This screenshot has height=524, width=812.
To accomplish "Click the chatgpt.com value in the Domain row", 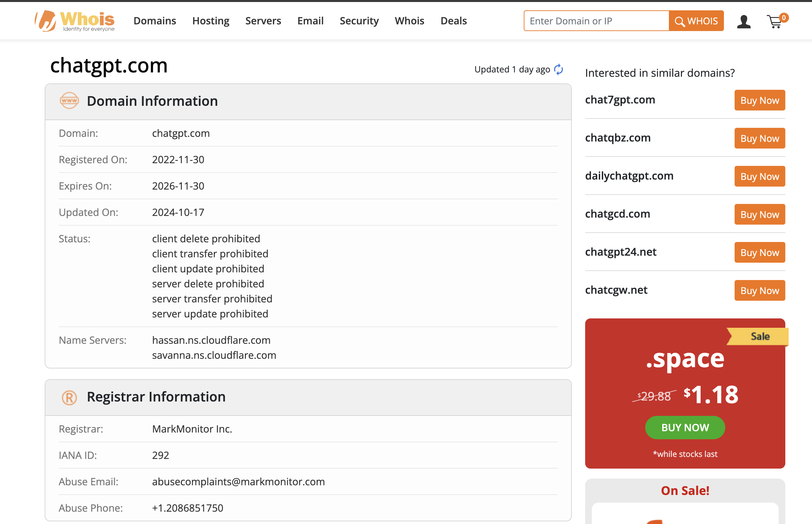I will 181,134.
